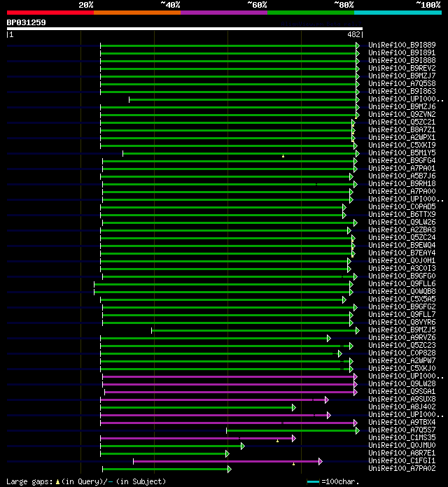Select hit UniRef100_A9RVZ6

402,337
